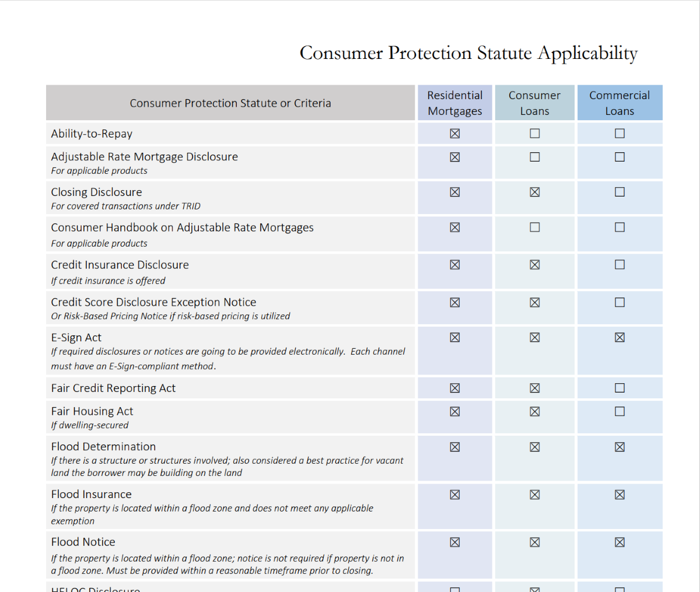Viewport: 700px width, 592px height.
Task: Check Ability-to-Repay Commercial Loans checkbox
Action: tap(619, 134)
